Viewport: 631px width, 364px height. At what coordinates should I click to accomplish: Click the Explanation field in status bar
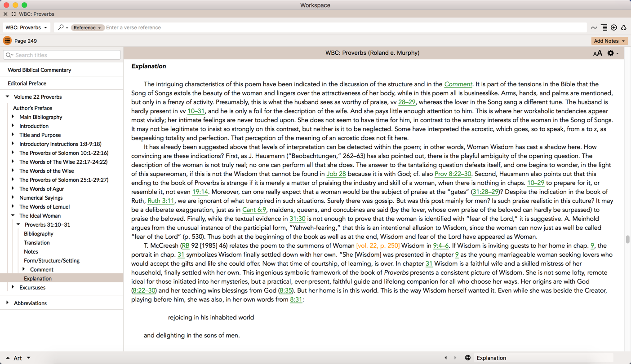click(x=544, y=358)
